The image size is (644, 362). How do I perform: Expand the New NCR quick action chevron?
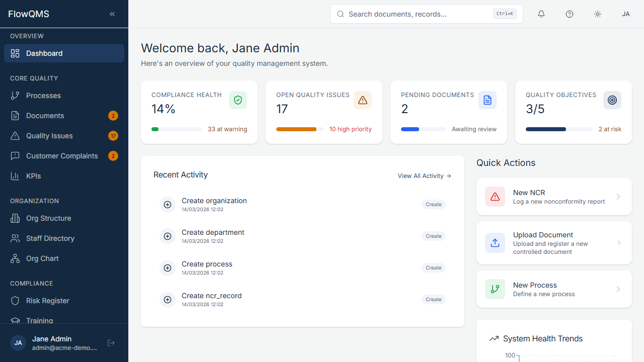tap(618, 197)
